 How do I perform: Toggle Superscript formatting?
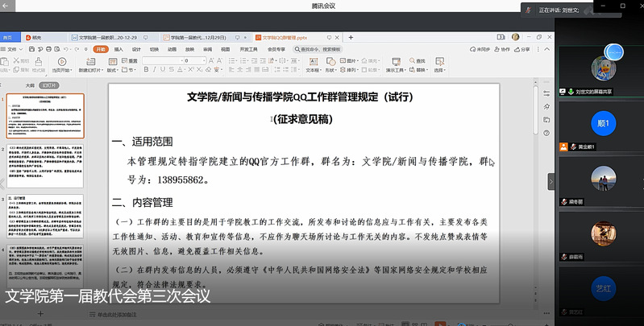(x=191, y=70)
